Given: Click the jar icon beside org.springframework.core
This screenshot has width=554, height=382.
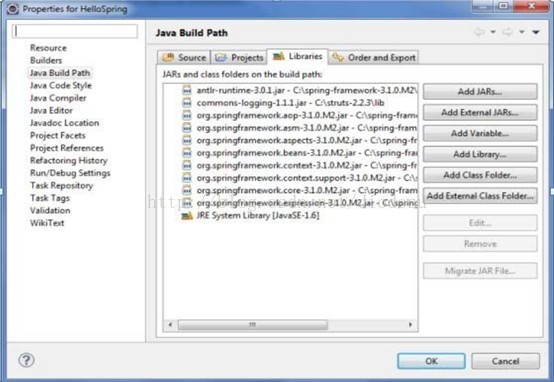Looking at the screenshot, I should (187, 190).
